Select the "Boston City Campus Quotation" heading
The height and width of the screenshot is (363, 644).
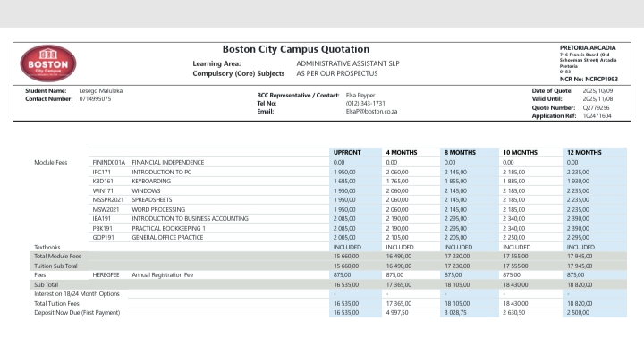pos(296,49)
